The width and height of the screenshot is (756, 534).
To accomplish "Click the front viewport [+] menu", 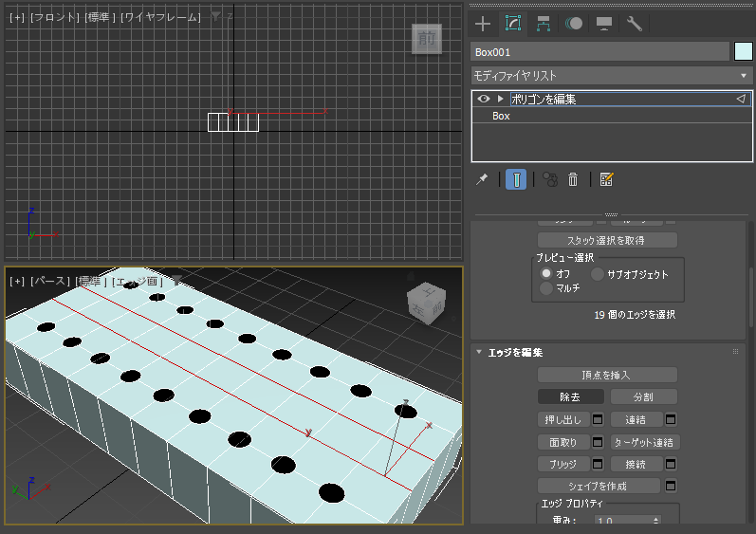I will [17, 17].
